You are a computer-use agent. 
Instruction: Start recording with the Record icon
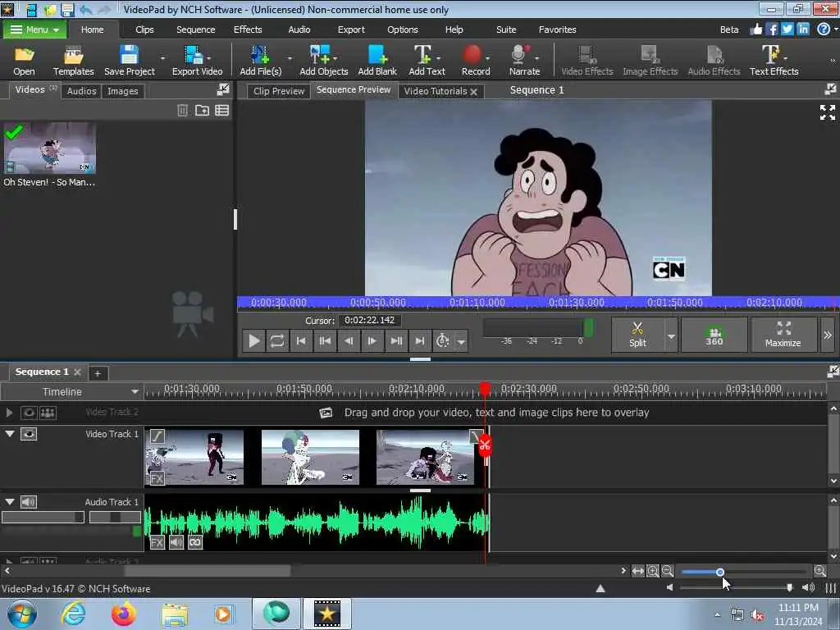click(x=476, y=60)
